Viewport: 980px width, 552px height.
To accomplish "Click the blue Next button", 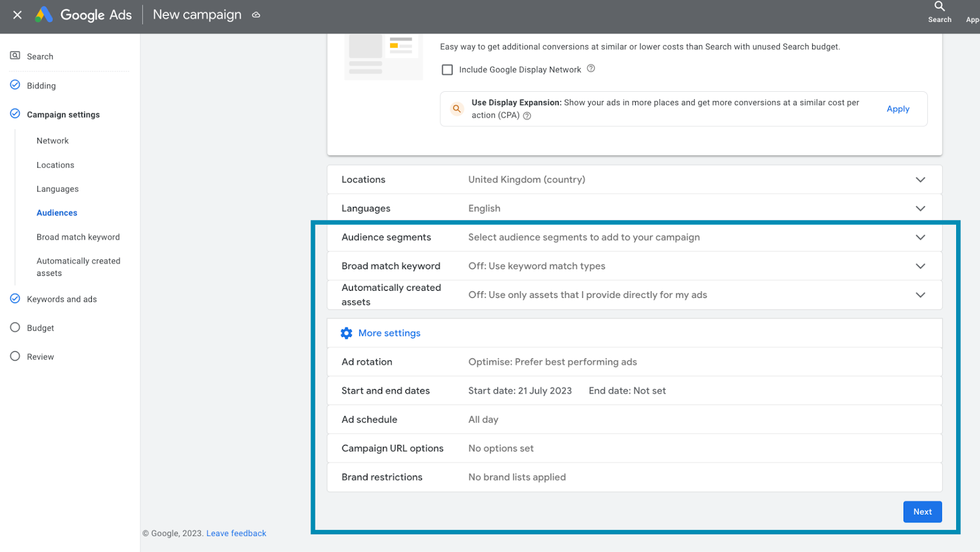I will pyautogui.click(x=922, y=512).
